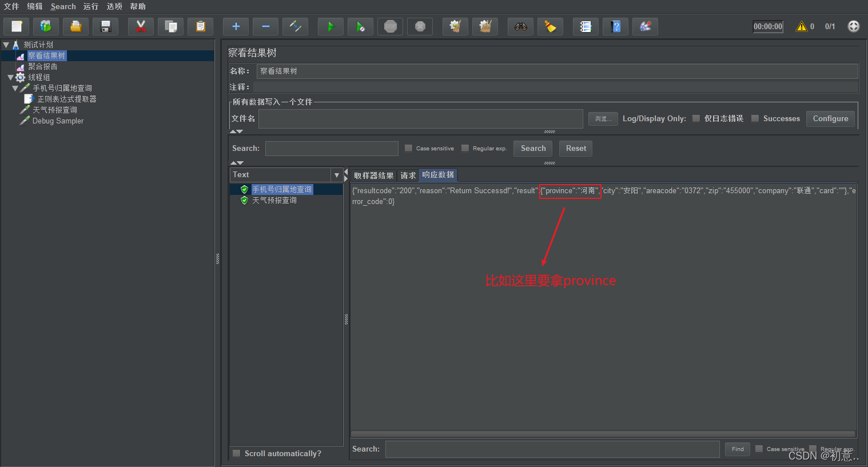
Task: Click the Configure button
Action: (x=830, y=118)
